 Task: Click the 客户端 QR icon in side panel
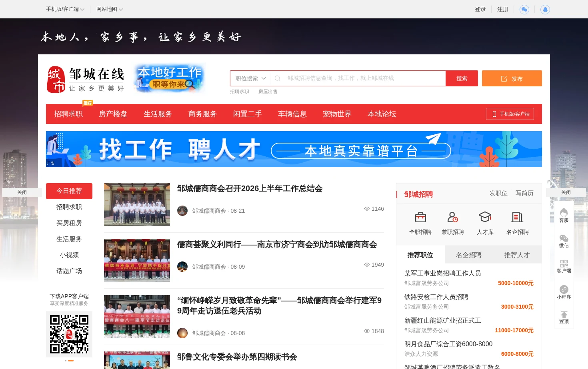coord(564,263)
